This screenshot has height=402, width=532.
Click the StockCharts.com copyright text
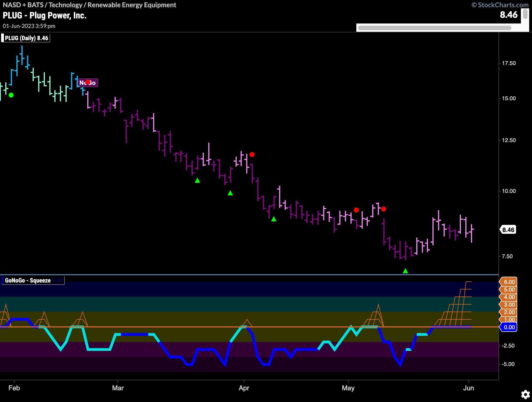[500, 5]
